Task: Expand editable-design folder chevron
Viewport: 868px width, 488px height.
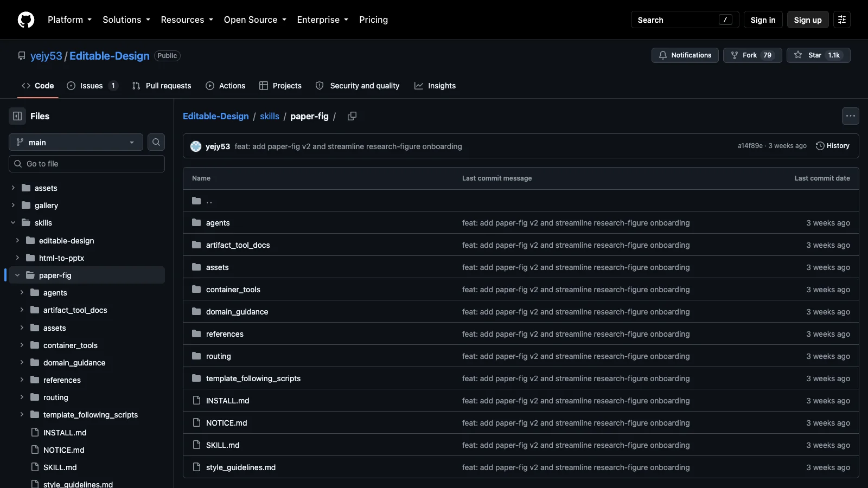Action: tap(17, 241)
